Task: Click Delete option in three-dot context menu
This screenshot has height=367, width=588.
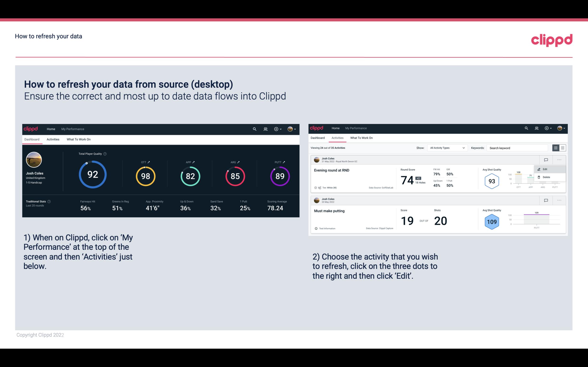Action: pyautogui.click(x=546, y=177)
